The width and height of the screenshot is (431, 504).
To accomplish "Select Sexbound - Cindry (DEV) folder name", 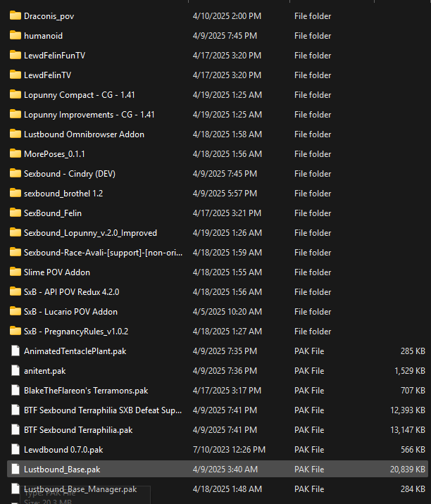I will click(70, 174).
